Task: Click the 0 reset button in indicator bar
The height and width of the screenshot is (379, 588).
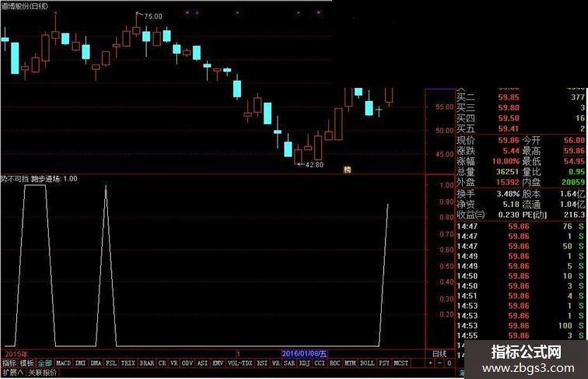Action: tap(449, 363)
